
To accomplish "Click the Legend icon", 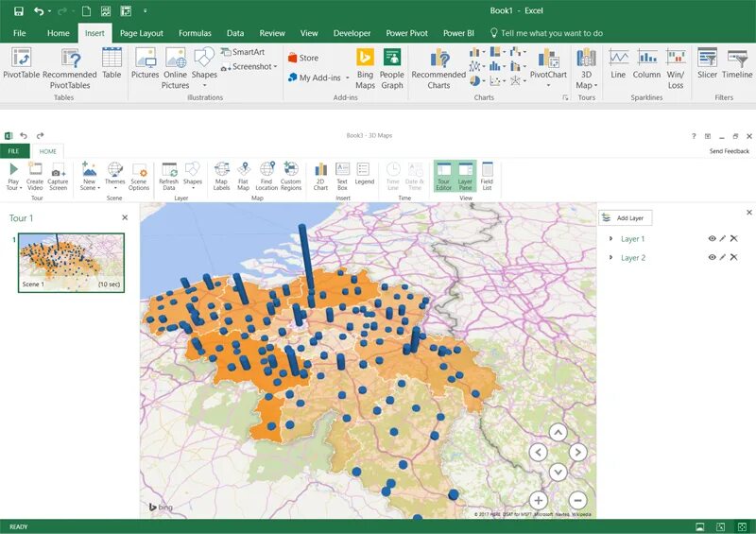I will 364,174.
